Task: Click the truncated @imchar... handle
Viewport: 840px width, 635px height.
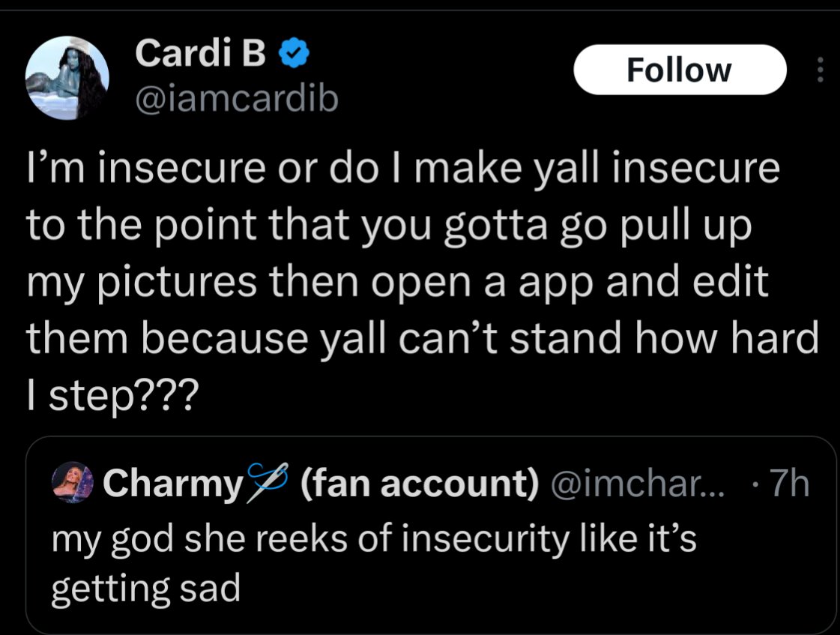Action: click(x=637, y=483)
